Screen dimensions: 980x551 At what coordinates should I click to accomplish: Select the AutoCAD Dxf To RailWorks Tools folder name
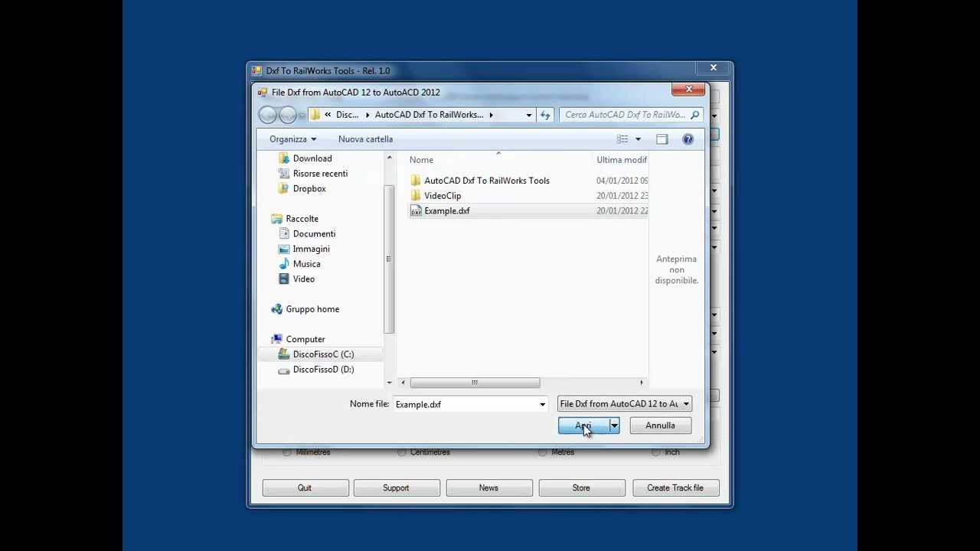tap(487, 181)
